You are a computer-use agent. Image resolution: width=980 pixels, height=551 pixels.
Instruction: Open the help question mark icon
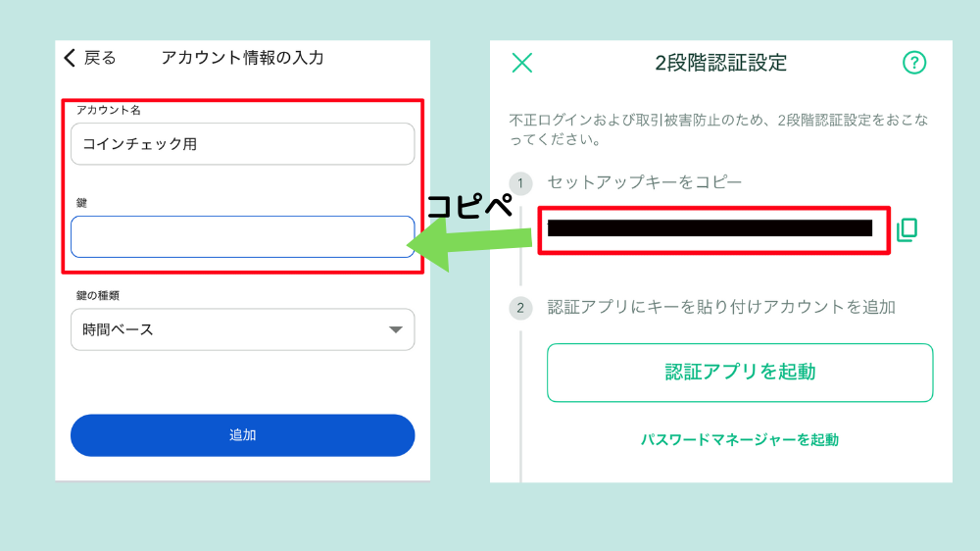(x=913, y=63)
